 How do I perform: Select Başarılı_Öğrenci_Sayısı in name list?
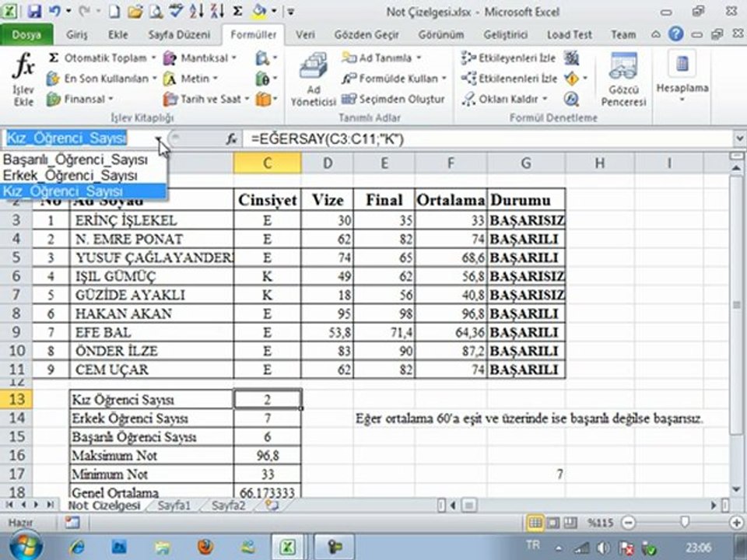pyautogui.click(x=84, y=159)
